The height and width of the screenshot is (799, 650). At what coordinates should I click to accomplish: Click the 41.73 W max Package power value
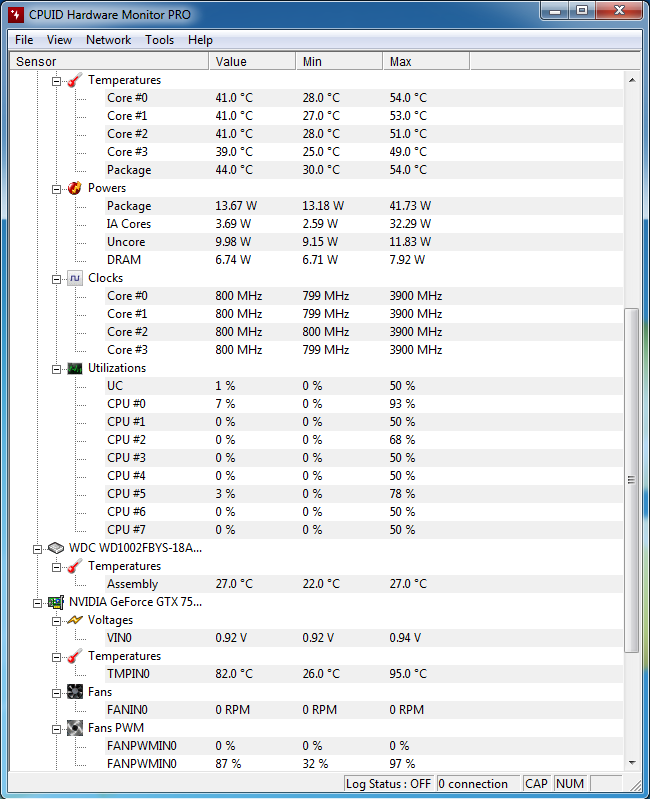[410, 206]
